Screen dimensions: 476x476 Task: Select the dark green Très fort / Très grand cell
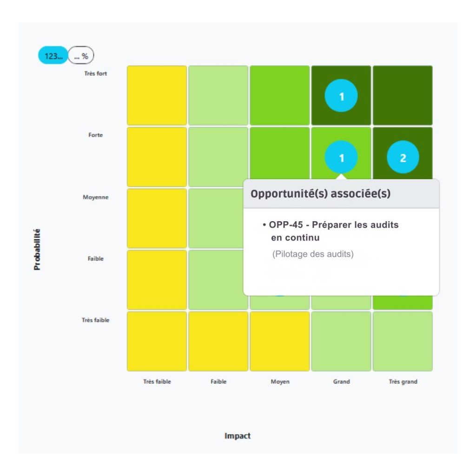(403, 95)
